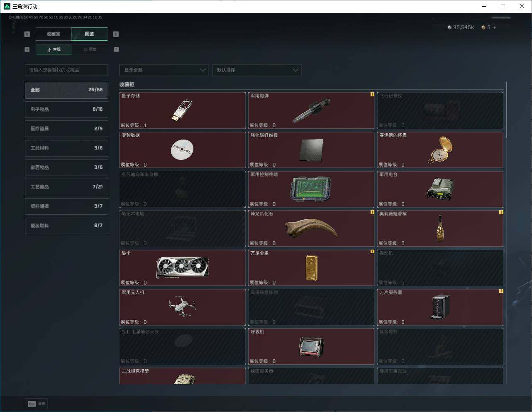Viewport: 532px width, 412px height.
Task: Select the 军用电台 radio item
Action: [x=440, y=189]
